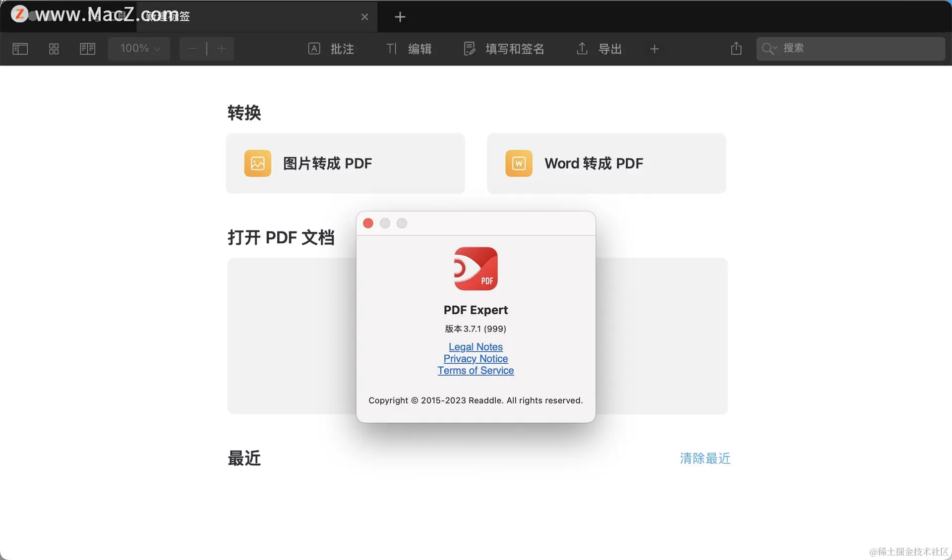952x560 pixels.
Task: Switch to thumbnail grid view
Action: pyautogui.click(x=54, y=49)
